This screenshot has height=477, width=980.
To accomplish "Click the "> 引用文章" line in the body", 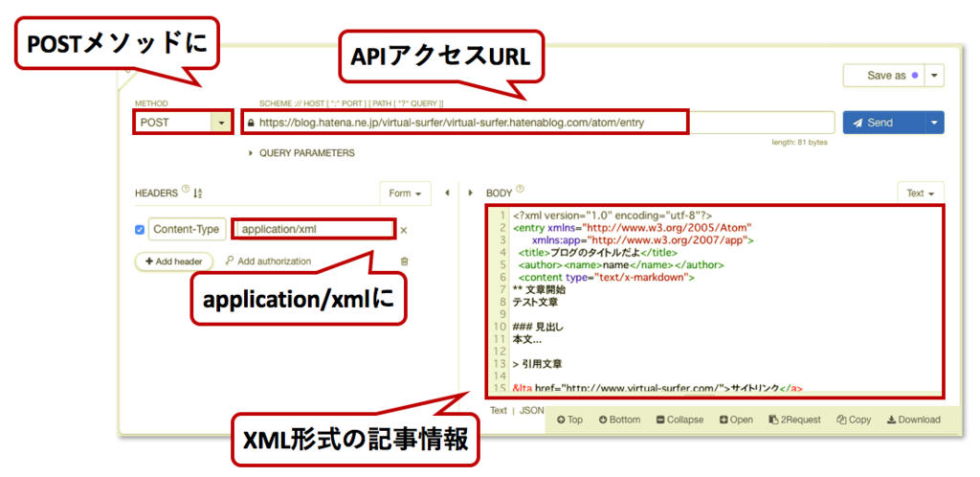I will [537, 364].
